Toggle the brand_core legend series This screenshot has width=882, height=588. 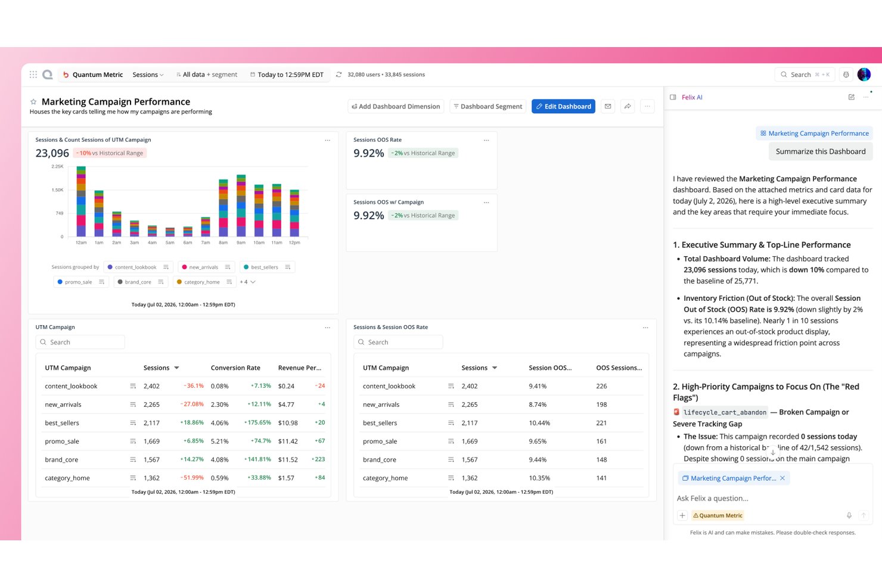tap(141, 282)
